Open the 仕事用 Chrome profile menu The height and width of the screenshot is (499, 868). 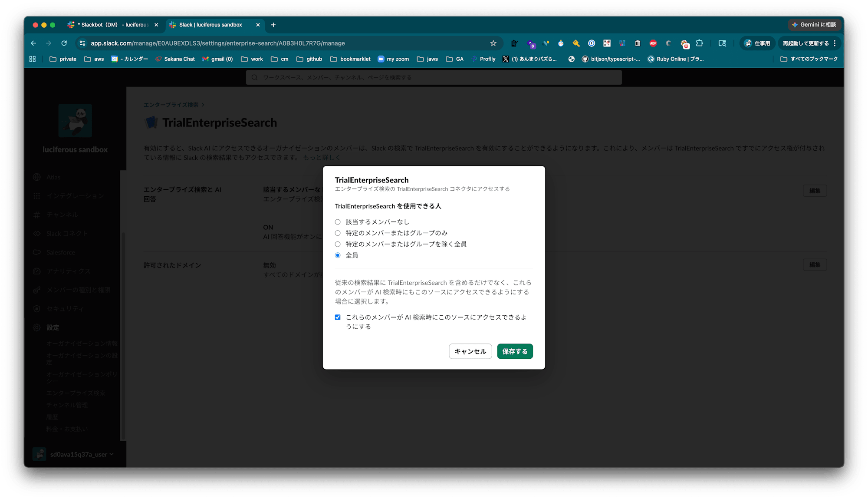pyautogui.click(x=757, y=43)
